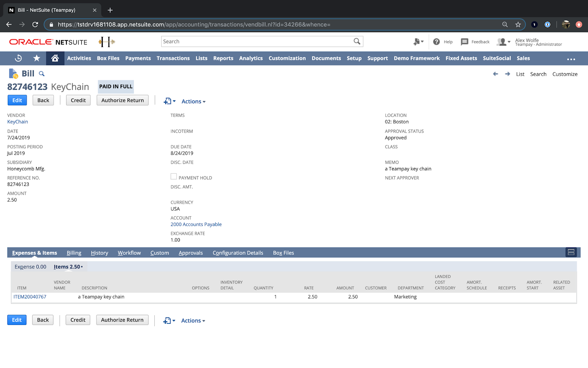The height and width of the screenshot is (368, 588).
Task: Switch to the Workflow subtab
Action: 129,253
